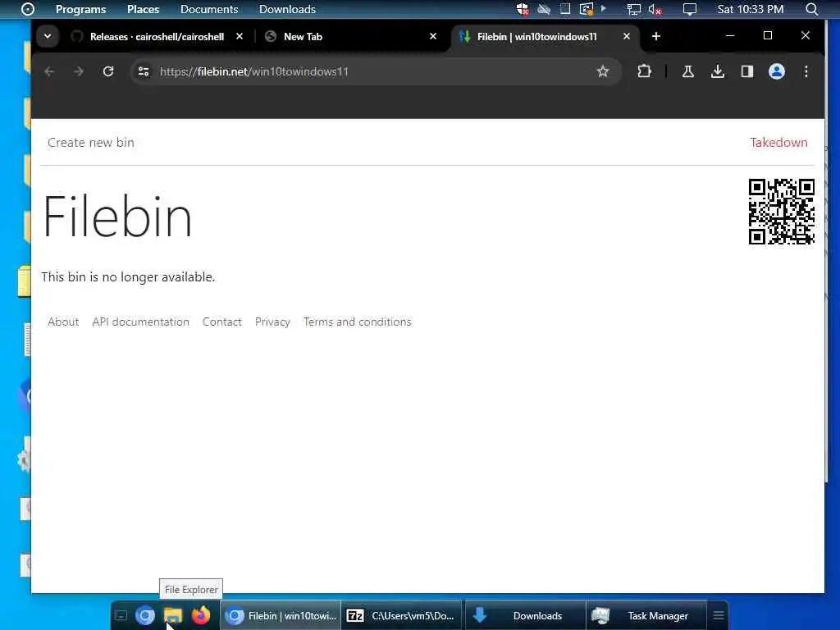Click the Takedown link
The image size is (840, 630).
pyautogui.click(x=778, y=143)
